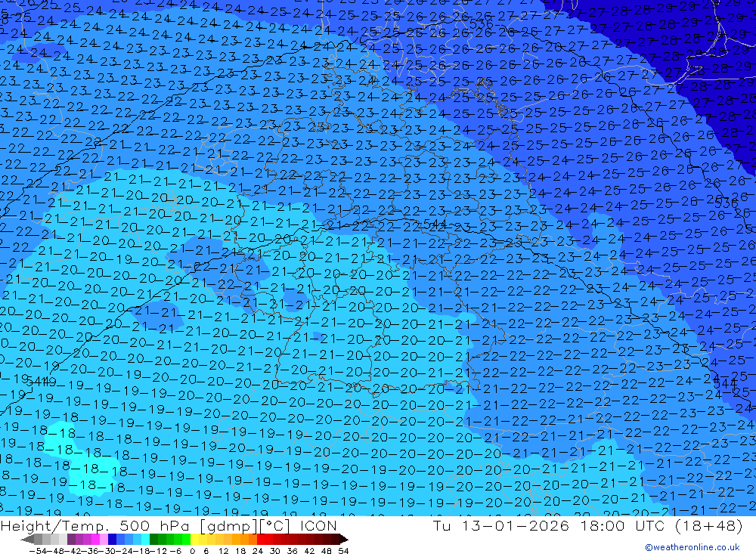The width and height of the screenshot is (756, 554).
Task: Pick the yellow legend swatch above 0
Action: pos(195,540)
